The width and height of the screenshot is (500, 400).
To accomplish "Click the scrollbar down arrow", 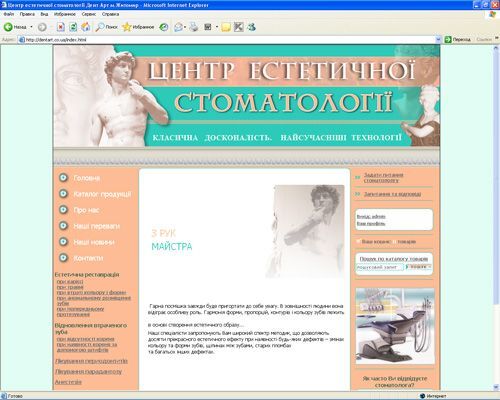I will 496,387.
